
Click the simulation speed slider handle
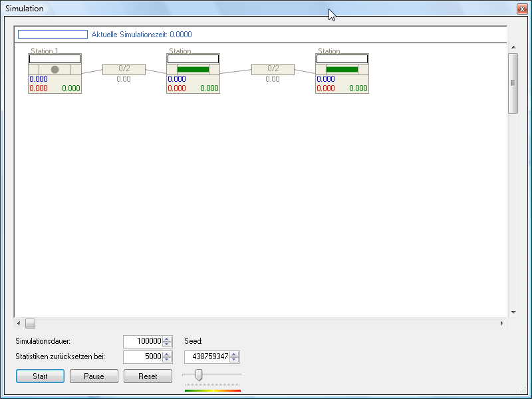coord(198,376)
